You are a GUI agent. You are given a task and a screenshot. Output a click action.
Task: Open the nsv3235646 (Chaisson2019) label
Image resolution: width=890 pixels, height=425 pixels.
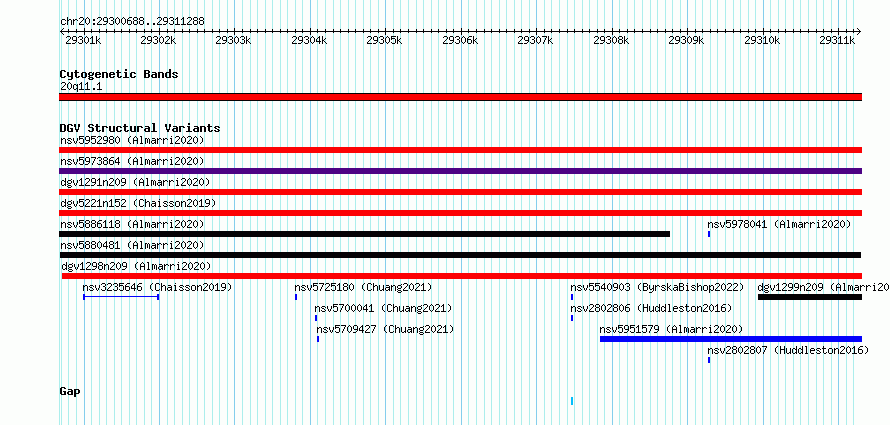click(x=157, y=287)
